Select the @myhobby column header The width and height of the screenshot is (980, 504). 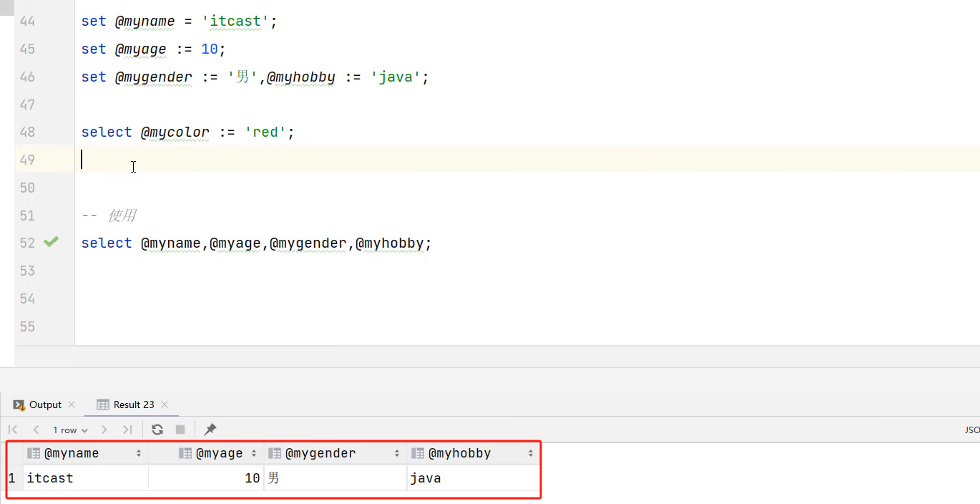[473, 453]
